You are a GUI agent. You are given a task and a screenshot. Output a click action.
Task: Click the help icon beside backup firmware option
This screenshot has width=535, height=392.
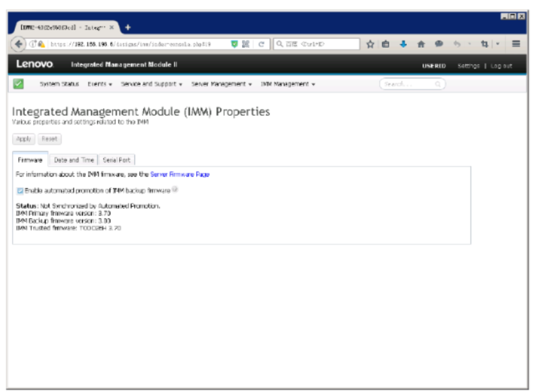tap(175, 189)
